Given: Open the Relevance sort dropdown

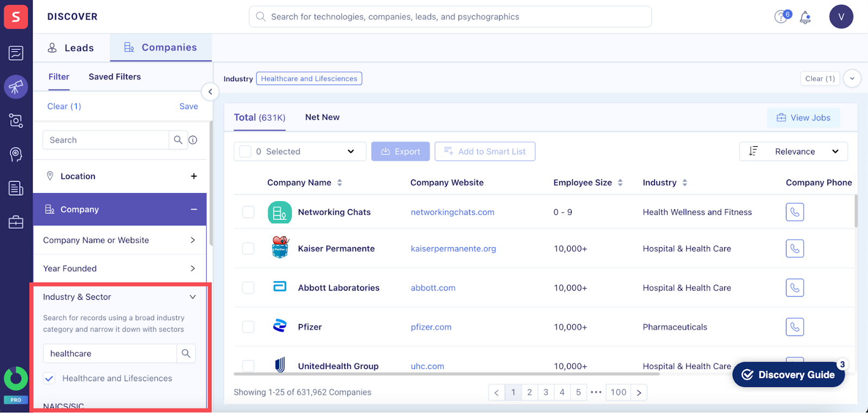Looking at the screenshot, I should (794, 151).
